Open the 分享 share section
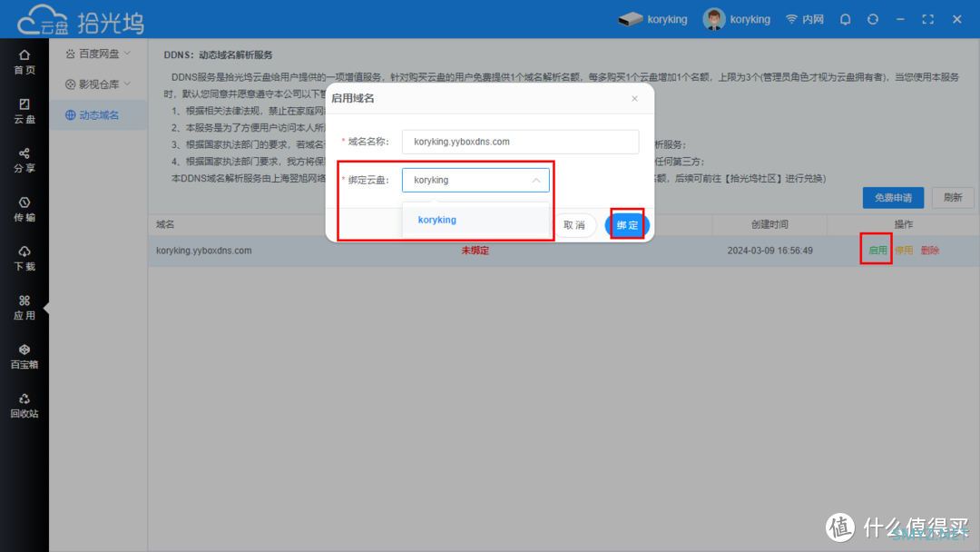This screenshot has height=552, width=980. [x=24, y=161]
